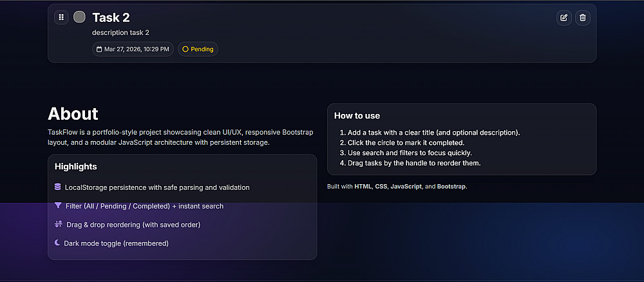Click the "Drag tasks by the handle" step
This screenshot has height=282, width=644.
414,163
